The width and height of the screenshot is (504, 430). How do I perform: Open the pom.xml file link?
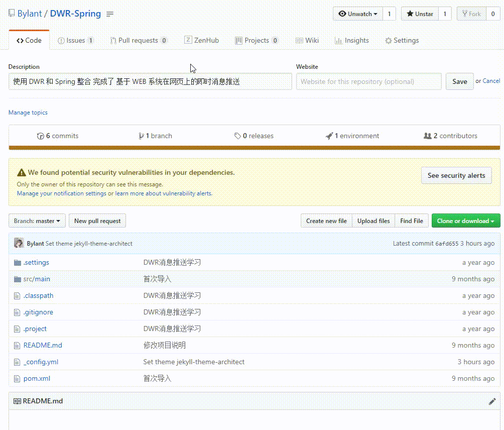[x=37, y=379]
